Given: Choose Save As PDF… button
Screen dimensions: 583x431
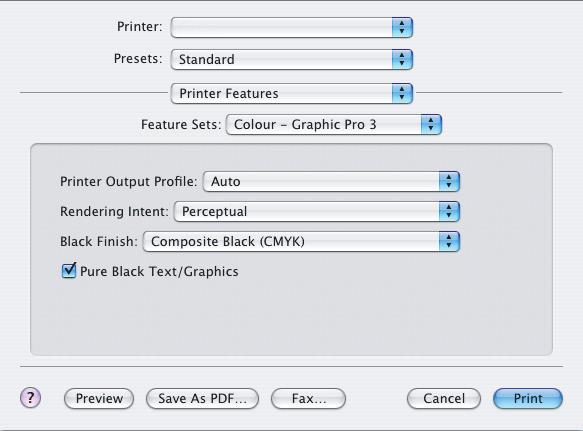Looking at the screenshot, I should tap(202, 398).
